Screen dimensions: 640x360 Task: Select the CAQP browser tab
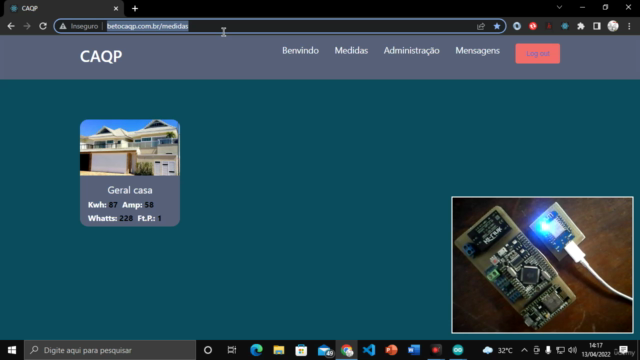point(63,8)
